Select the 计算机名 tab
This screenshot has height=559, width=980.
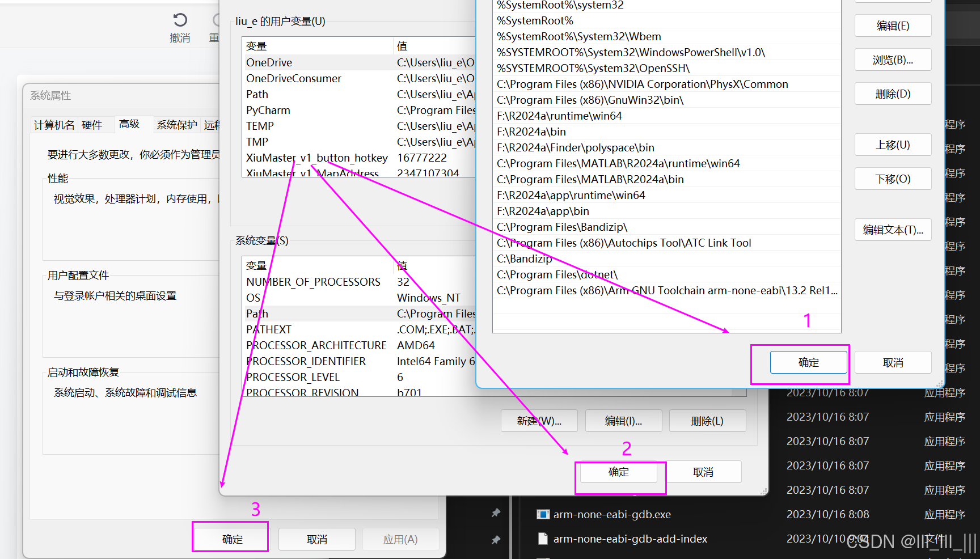click(54, 125)
